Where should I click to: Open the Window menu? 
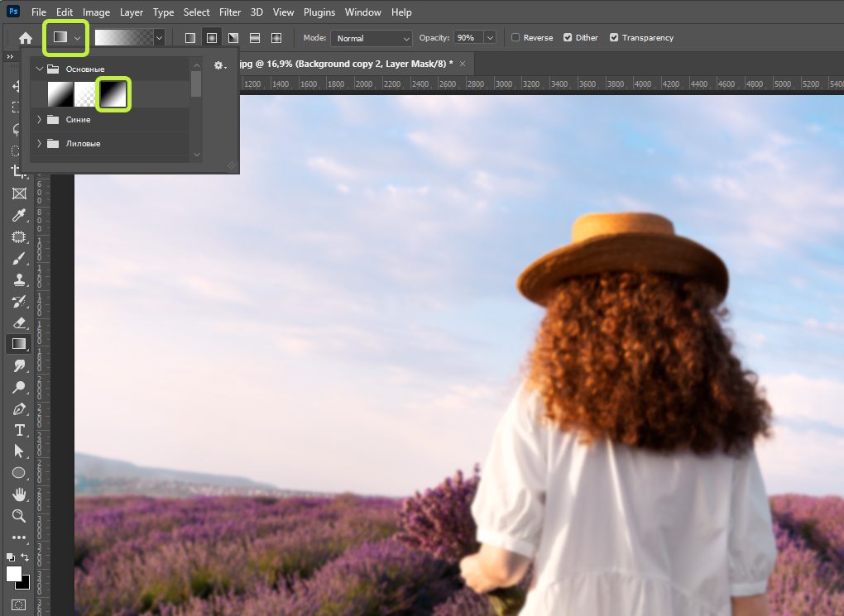(362, 12)
